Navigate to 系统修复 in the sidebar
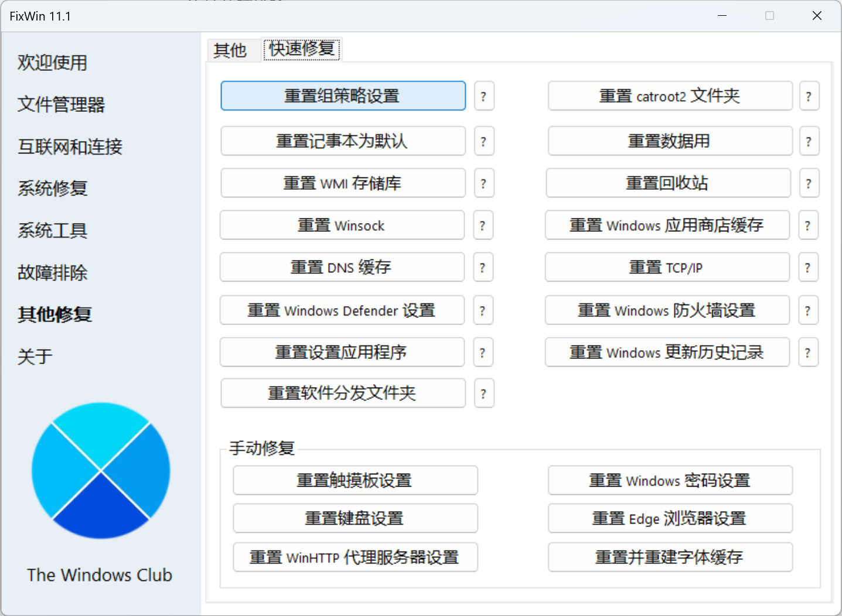 tap(52, 189)
